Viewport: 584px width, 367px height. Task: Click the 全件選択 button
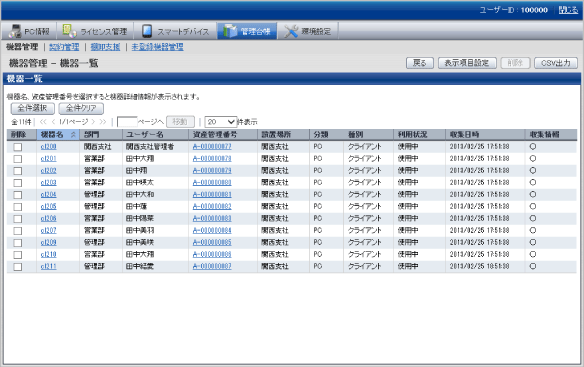32,108
